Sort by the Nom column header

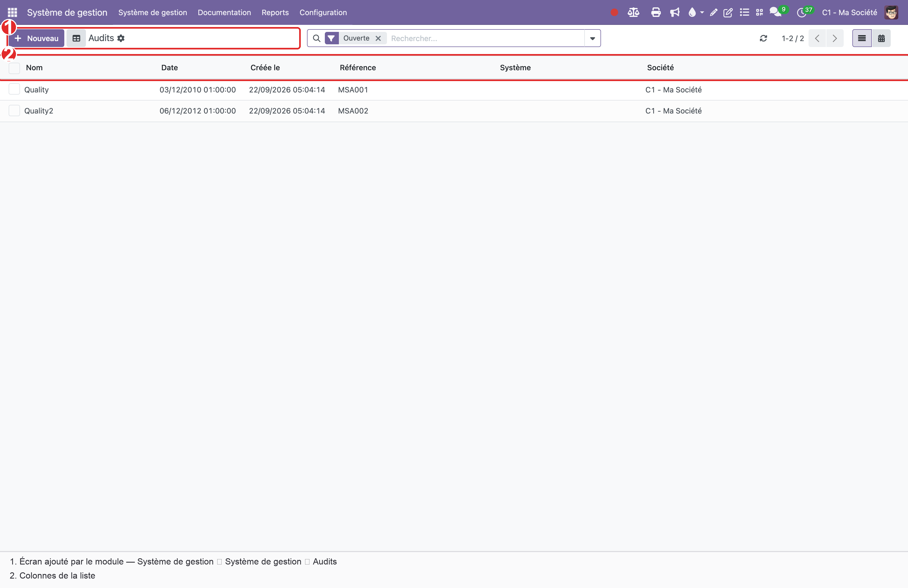click(34, 68)
